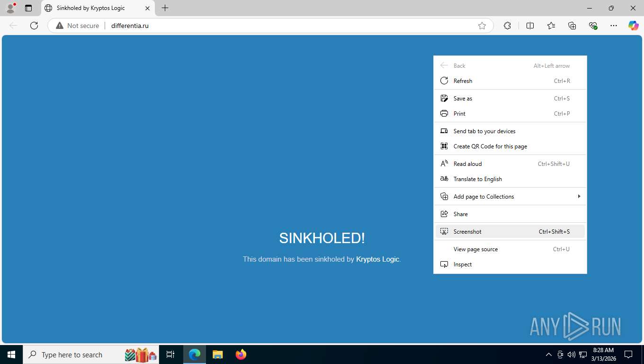Choose View page source entry

(510, 249)
